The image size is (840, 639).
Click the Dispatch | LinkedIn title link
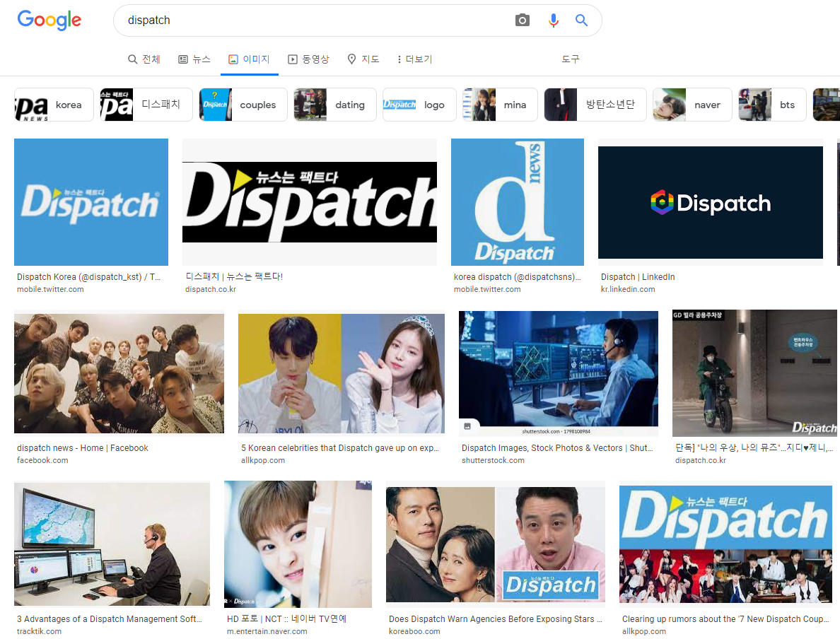pos(638,277)
